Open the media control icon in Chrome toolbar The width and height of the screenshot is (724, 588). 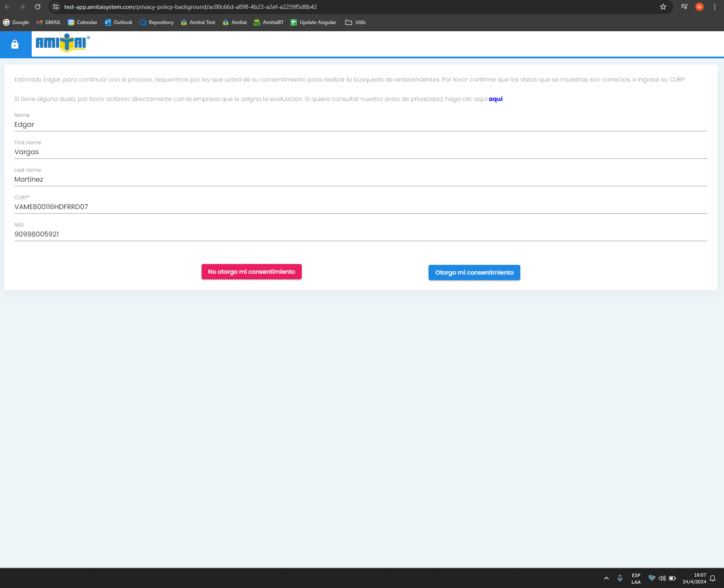click(x=684, y=7)
